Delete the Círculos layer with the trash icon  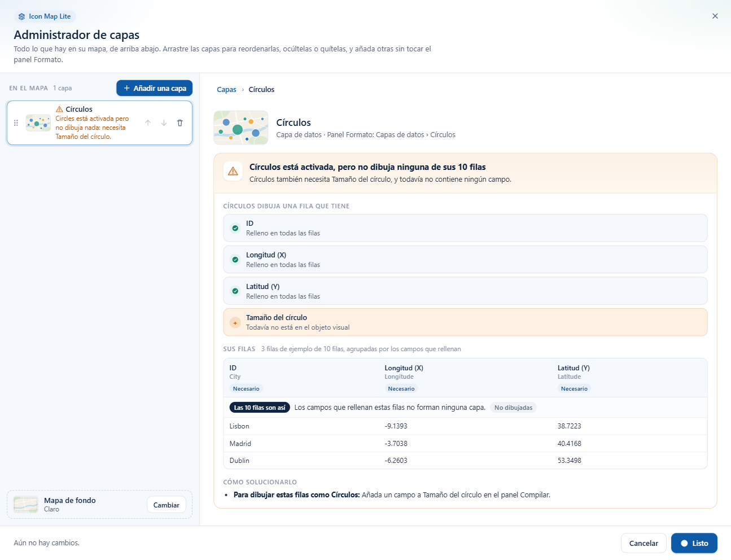coord(180,123)
